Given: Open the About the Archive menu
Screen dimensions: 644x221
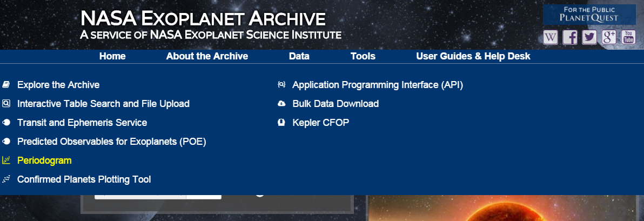Looking at the screenshot, I should [x=207, y=56].
